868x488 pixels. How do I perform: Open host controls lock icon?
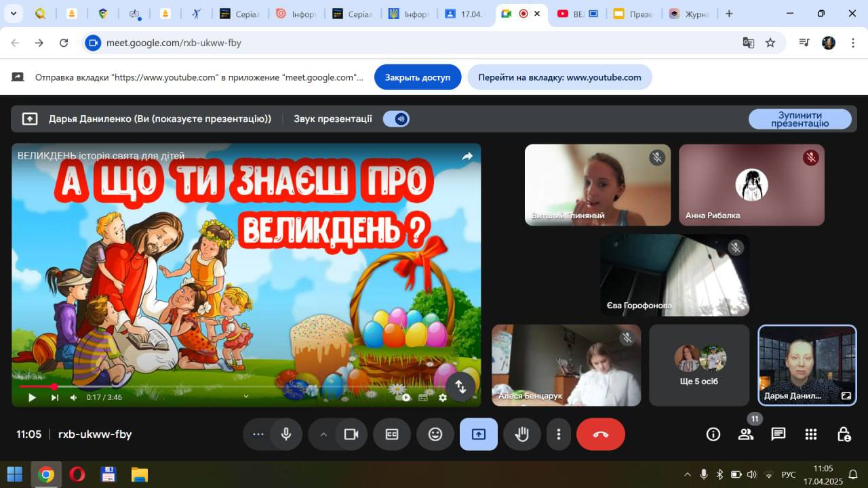843,434
